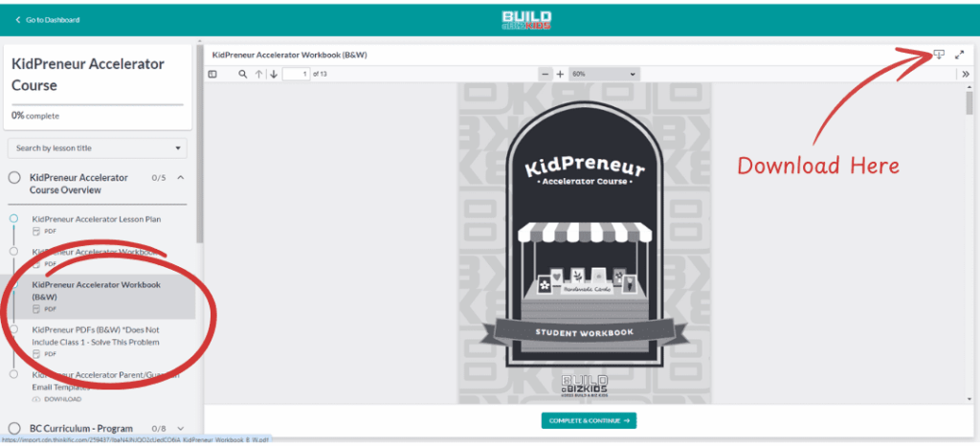
Task: Open KidPreneur PDFs (B&W) lesson
Action: (x=96, y=335)
